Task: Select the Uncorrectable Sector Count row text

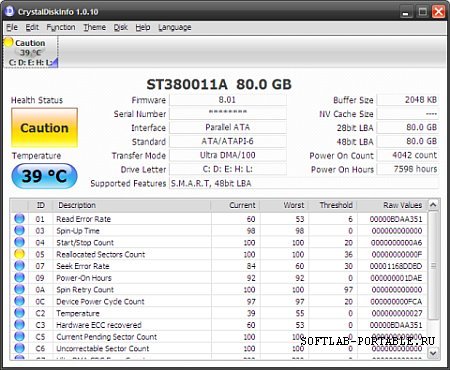Action: pyautogui.click(x=103, y=349)
